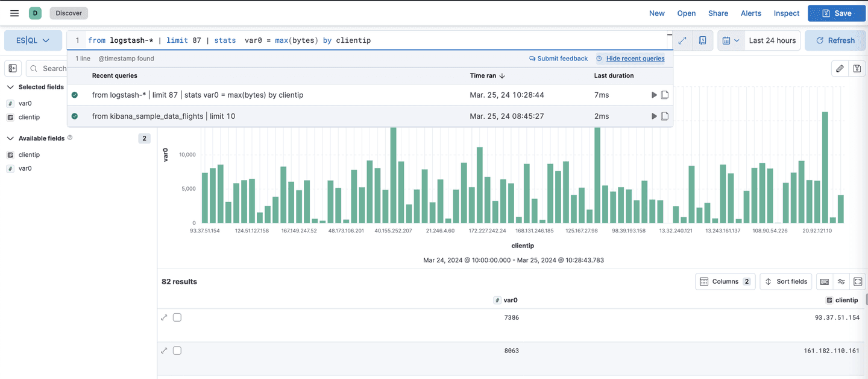This screenshot has height=379, width=868.
Task: Collapse the Available fields section
Action: 10,138
